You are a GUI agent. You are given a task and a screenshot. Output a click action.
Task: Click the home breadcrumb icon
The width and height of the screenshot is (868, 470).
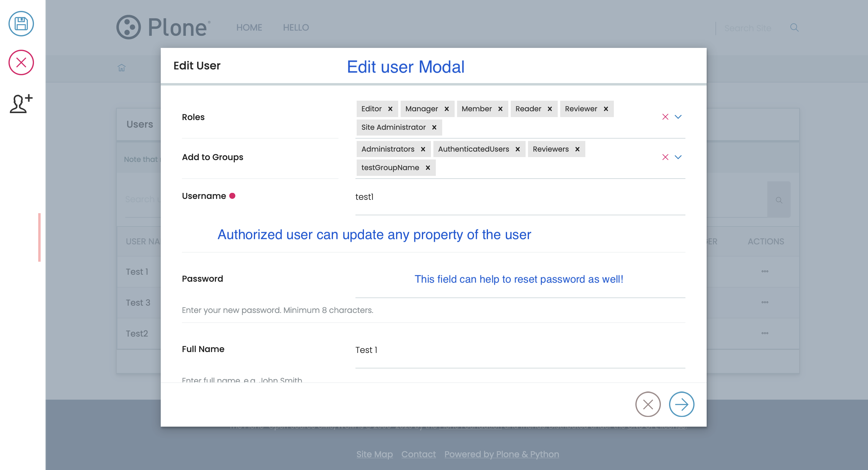point(121,68)
